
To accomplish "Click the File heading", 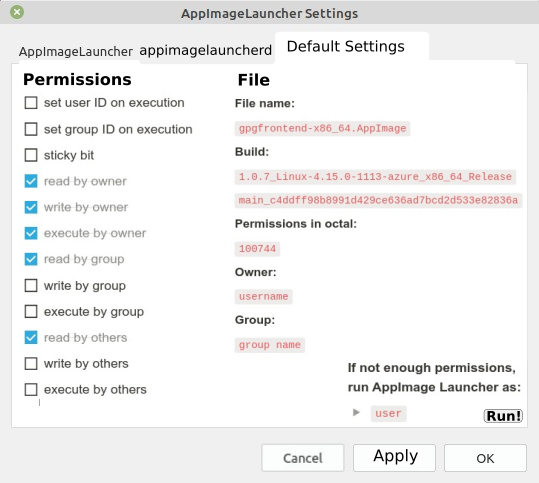I will (254, 80).
